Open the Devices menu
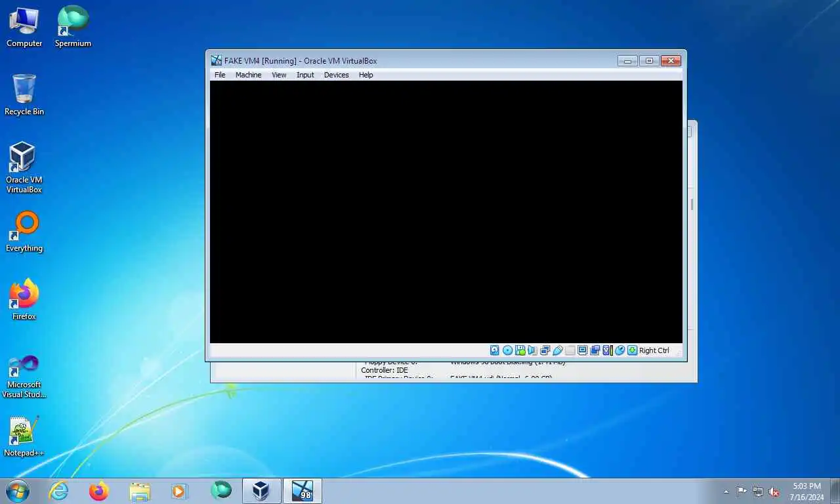The image size is (840, 504). coord(336,75)
